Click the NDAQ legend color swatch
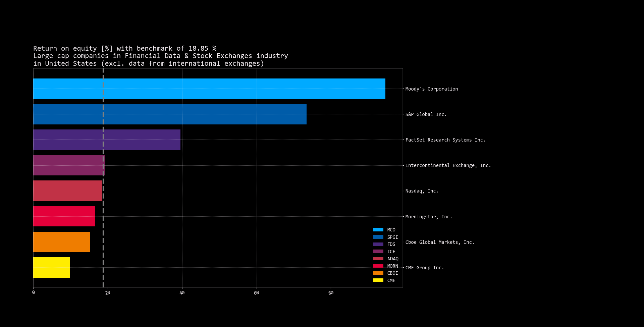644x327 pixels. tap(378, 259)
